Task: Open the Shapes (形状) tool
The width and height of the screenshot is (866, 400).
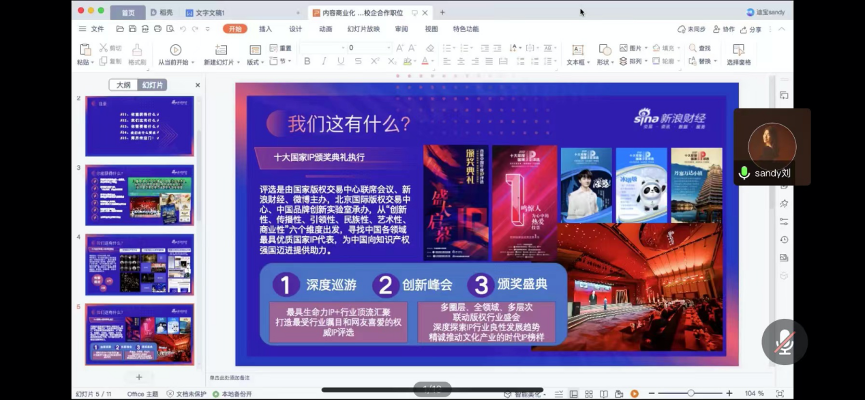Action: click(x=603, y=50)
